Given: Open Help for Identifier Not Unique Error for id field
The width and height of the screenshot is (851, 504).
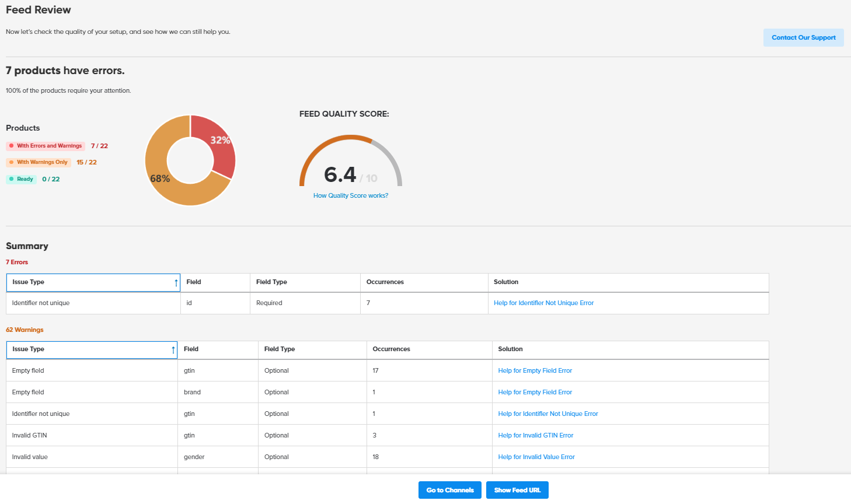Looking at the screenshot, I should click(543, 303).
